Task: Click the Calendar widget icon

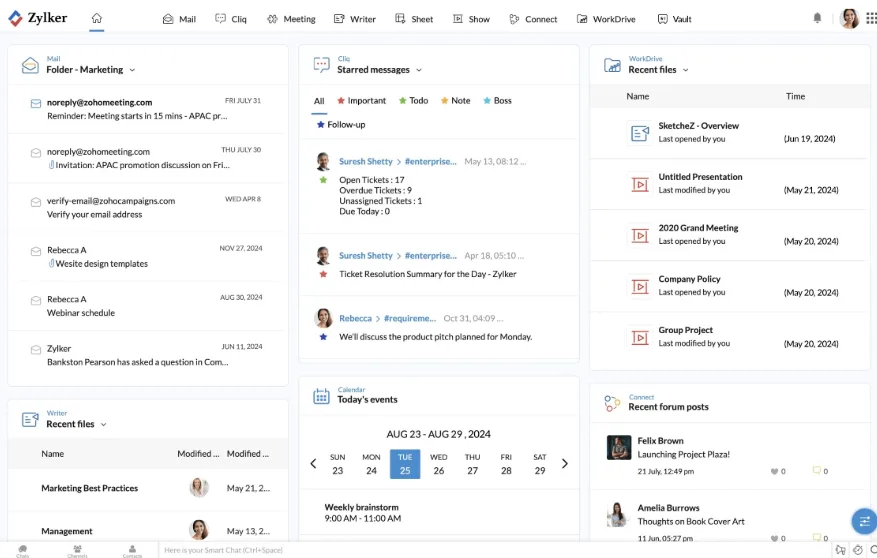Action: (x=322, y=396)
